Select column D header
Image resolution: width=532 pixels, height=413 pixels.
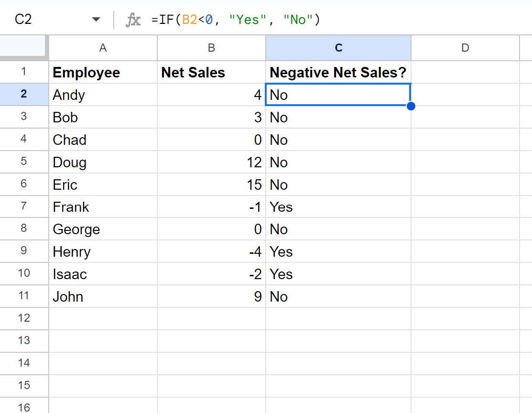click(x=465, y=48)
